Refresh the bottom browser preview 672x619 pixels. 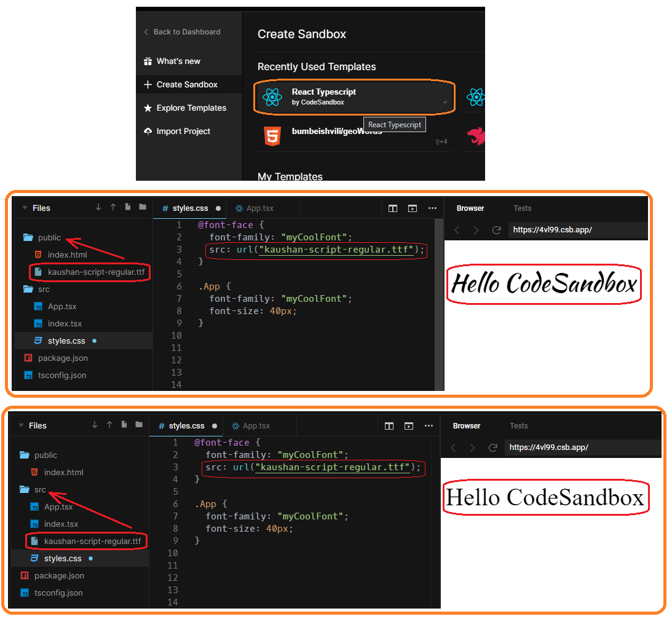pos(493,447)
